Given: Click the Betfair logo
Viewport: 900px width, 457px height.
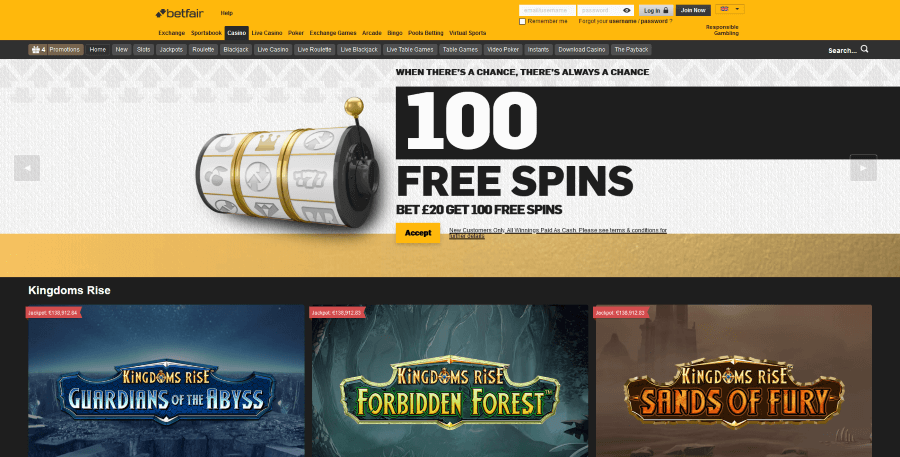Looking at the screenshot, I should pyautogui.click(x=179, y=13).
